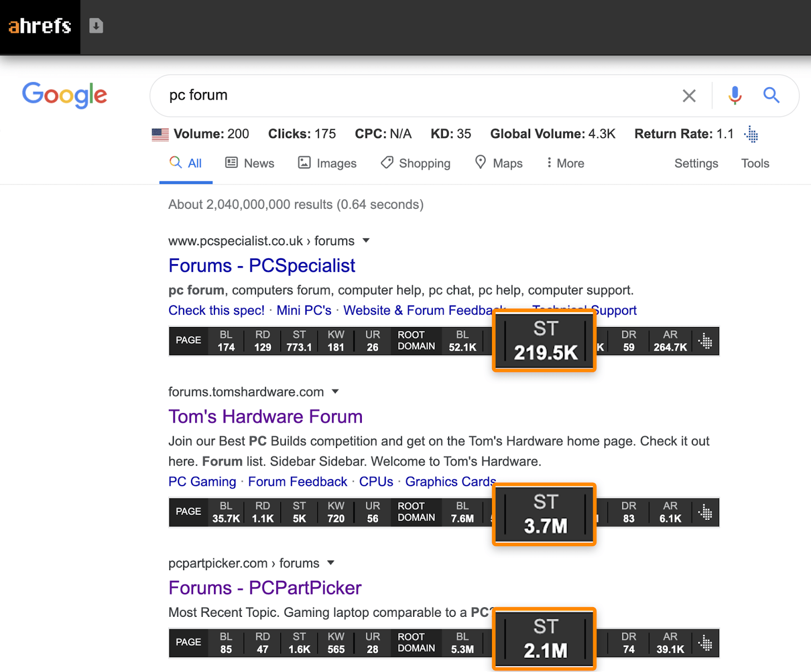Switch to the Shopping tab

pyautogui.click(x=415, y=163)
